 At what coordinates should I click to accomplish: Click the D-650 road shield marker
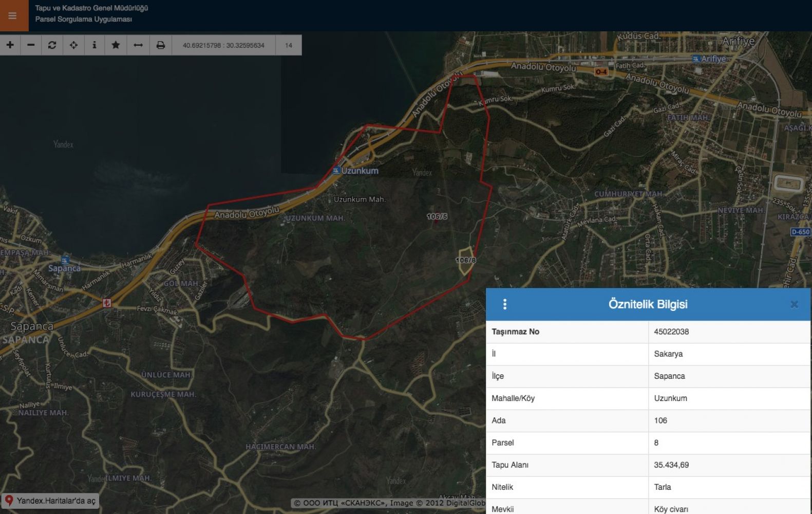click(801, 232)
